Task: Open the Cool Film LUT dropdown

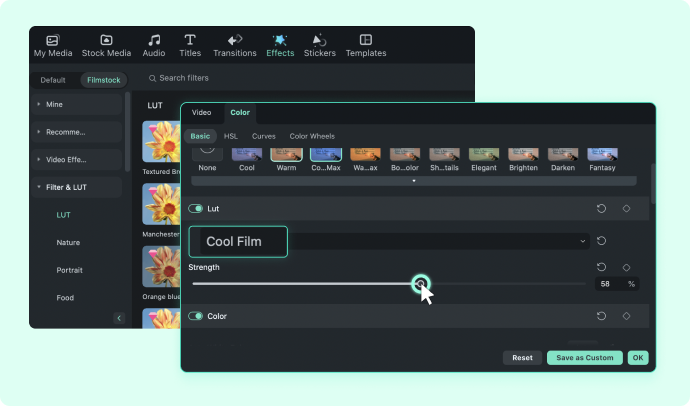Action: 389,241
